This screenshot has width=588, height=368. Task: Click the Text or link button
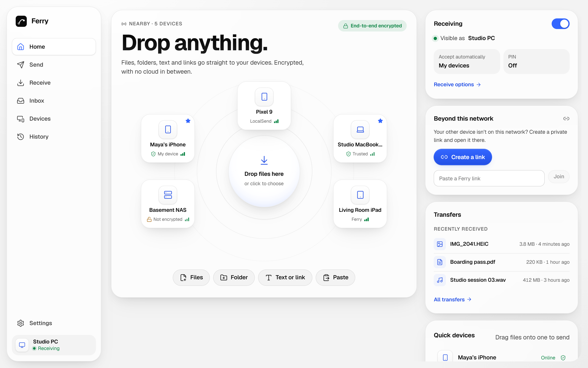coord(285,277)
